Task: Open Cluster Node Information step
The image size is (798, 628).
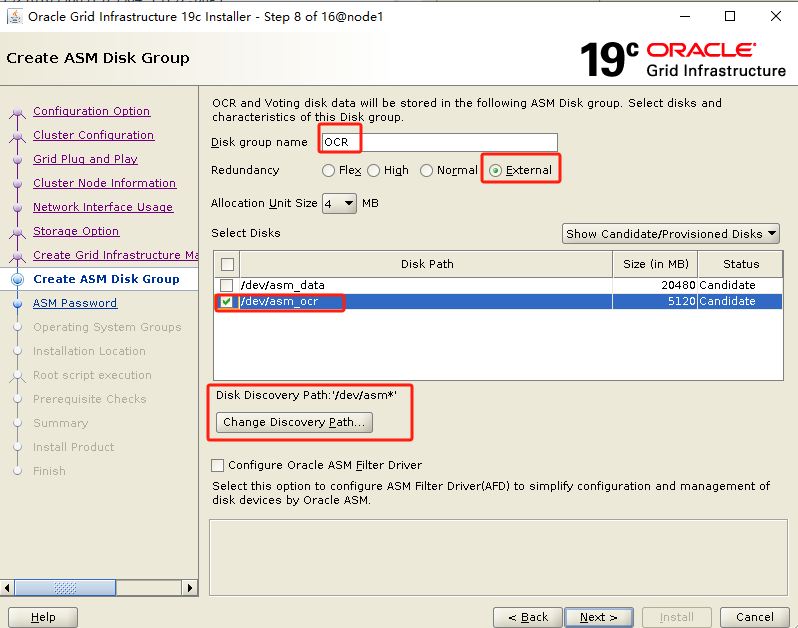Action: click(x=105, y=183)
